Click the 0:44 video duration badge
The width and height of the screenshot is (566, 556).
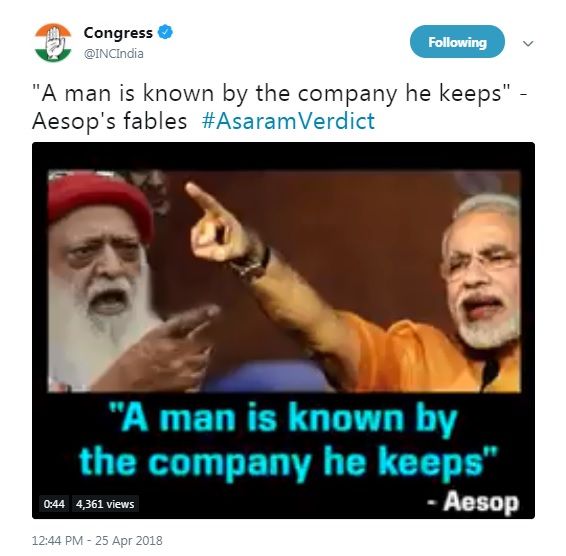click(54, 504)
